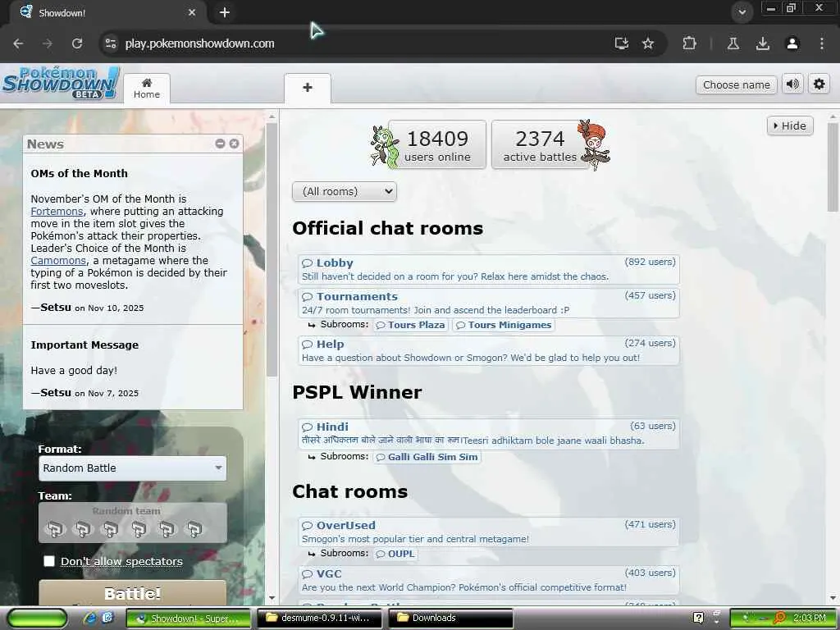This screenshot has width=840, height=630.
Task: Click the Choose name button
Action: (x=736, y=84)
